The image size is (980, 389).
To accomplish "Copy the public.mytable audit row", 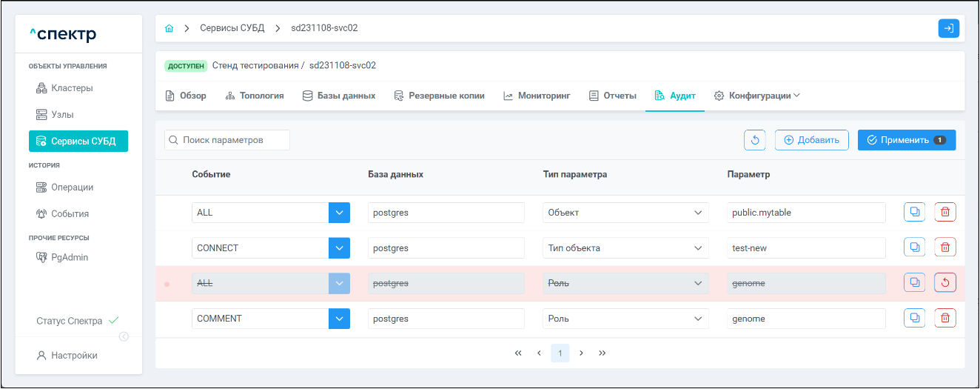I will pos(914,213).
